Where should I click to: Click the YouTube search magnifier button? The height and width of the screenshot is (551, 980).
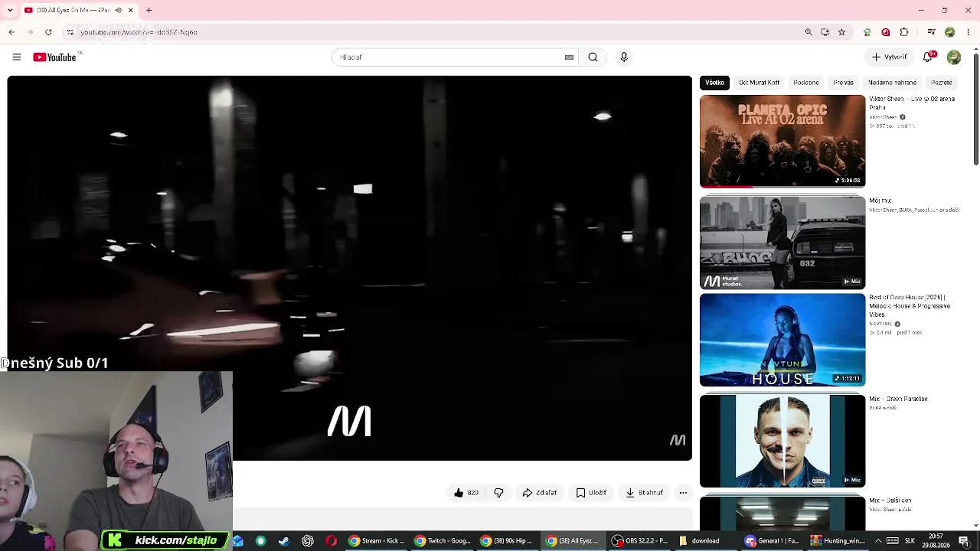click(x=593, y=57)
